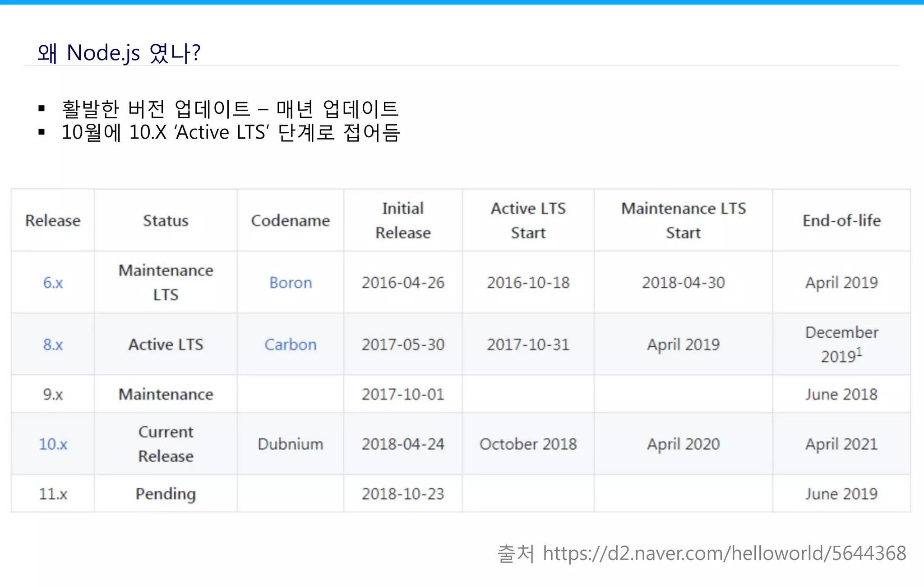Image resolution: width=924 pixels, height=587 pixels.
Task: Select the bullet about 10.X 'Active LTS'
Action: tap(231, 132)
